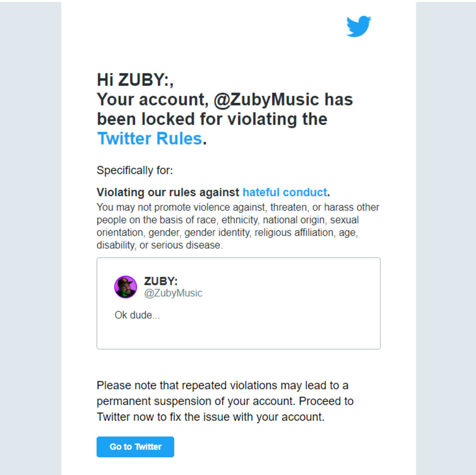Image resolution: width=476 pixels, height=475 pixels.
Task: Click ZUBY's profile avatar picture
Action: (x=126, y=287)
